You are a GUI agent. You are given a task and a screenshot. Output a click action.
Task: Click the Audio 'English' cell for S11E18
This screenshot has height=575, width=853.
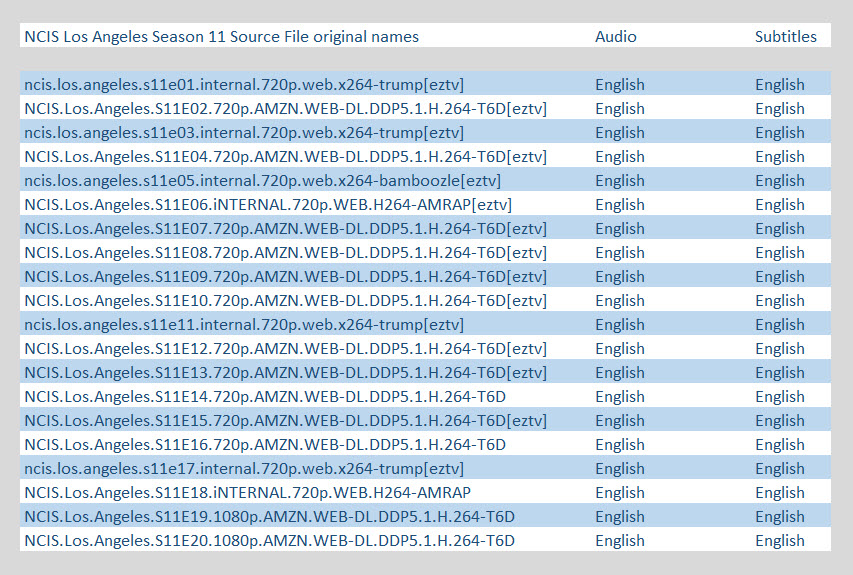[x=620, y=492]
